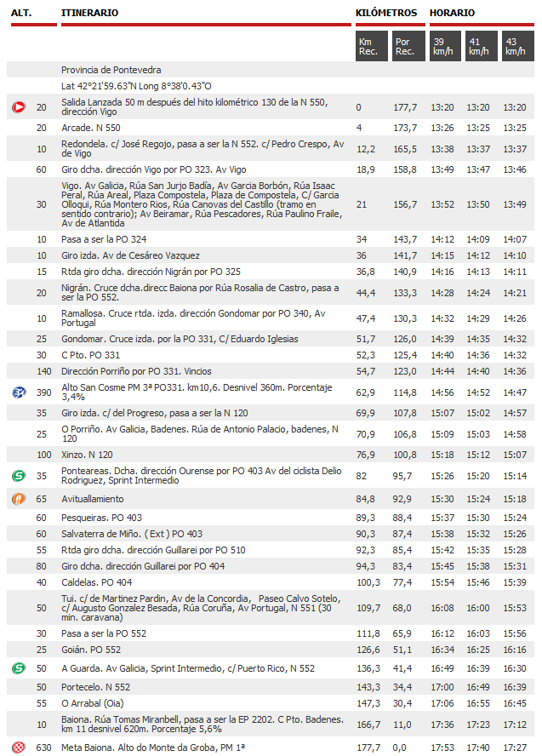Image resolution: width=542 pixels, height=756 pixels.
Task: Click the blue mountain pass icon at Alto San Cosme
Action: pyautogui.click(x=19, y=392)
